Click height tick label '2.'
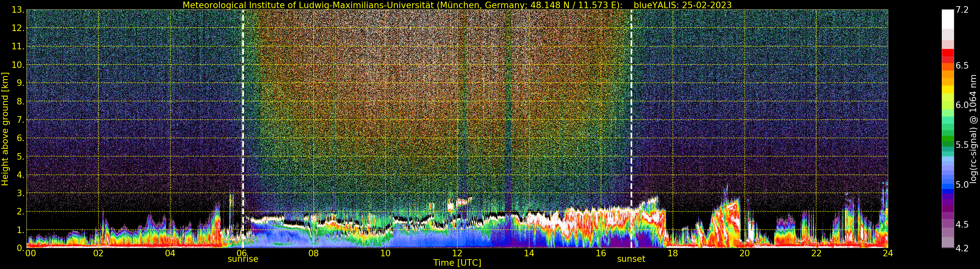The image size is (980, 269). pyautogui.click(x=20, y=212)
